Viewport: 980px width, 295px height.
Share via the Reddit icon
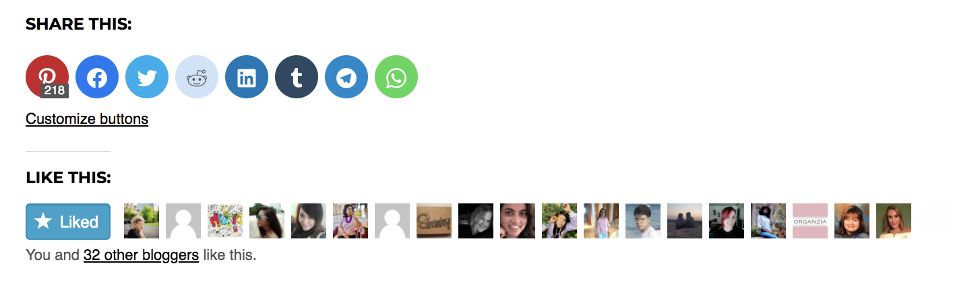click(197, 77)
